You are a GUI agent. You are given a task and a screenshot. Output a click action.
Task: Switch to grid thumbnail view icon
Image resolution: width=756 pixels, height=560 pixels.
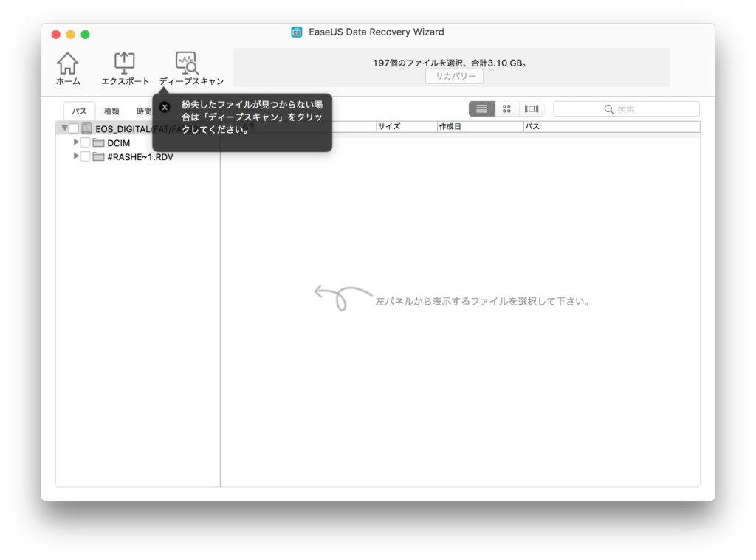tap(506, 109)
